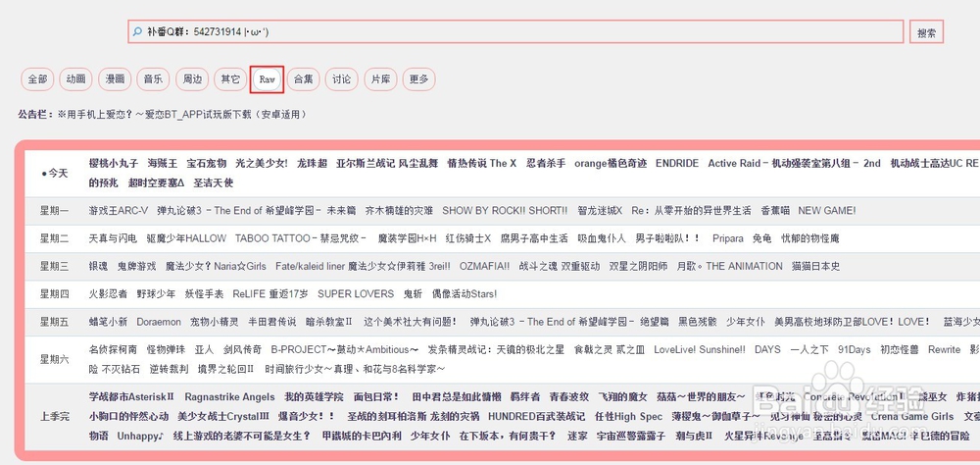Open the 爱恋BT_APP download announcement link

click(x=182, y=115)
